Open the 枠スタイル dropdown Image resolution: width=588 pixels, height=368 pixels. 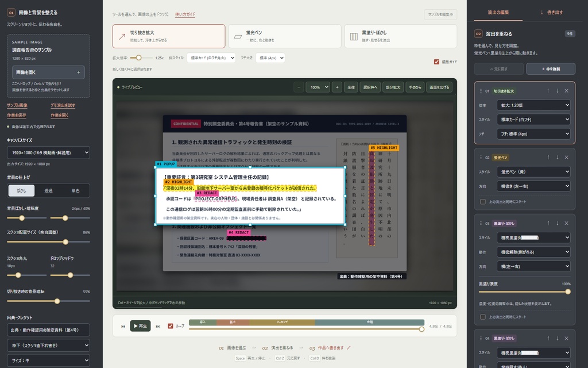(x=211, y=58)
